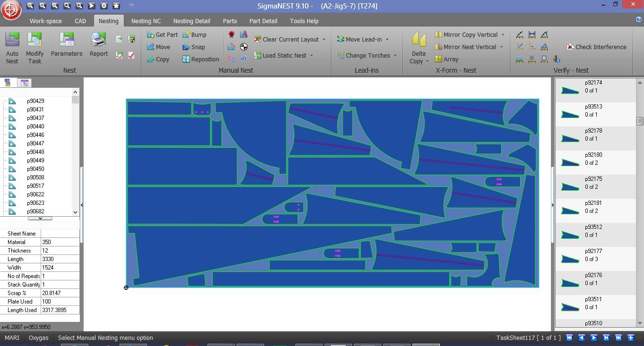This screenshot has height=346, width=644.
Task: Select part p90682 in the tree
Action: (x=35, y=211)
